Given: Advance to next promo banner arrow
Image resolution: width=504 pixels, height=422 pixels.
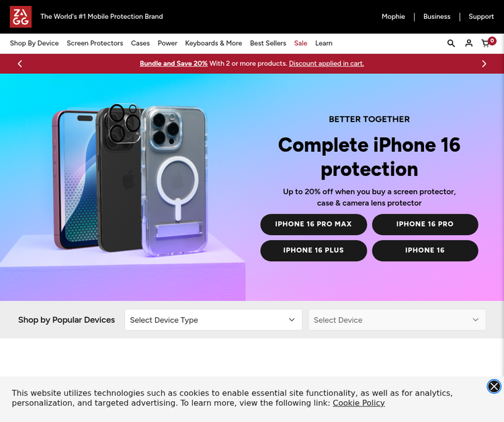Looking at the screenshot, I should pos(484,64).
